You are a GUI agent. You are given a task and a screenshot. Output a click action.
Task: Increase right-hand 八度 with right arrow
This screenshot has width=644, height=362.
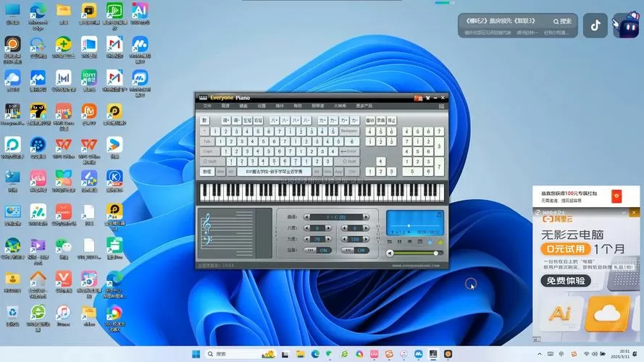tap(366, 228)
